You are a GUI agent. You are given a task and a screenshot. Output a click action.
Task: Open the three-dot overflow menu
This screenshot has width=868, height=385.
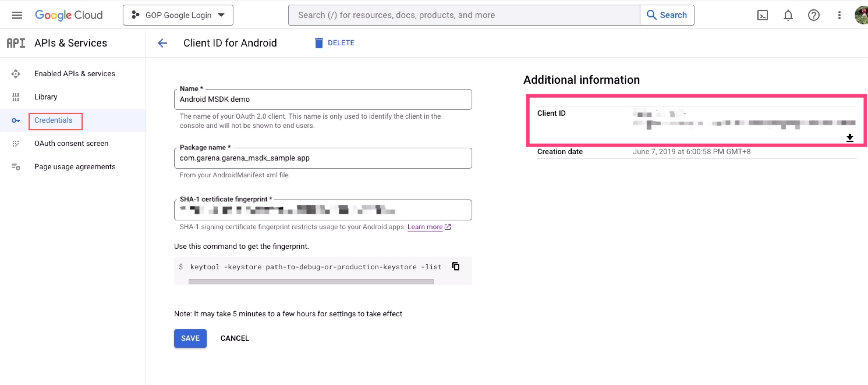pyautogui.click(x=839, y=15)
